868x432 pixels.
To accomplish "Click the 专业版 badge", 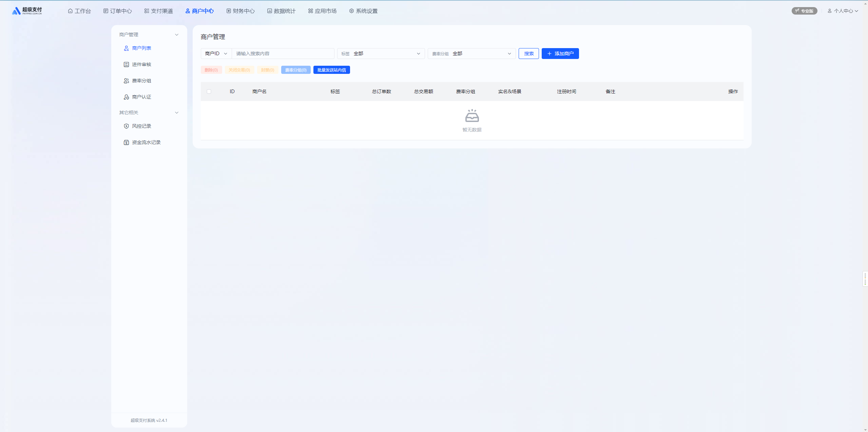I will 804,11.
